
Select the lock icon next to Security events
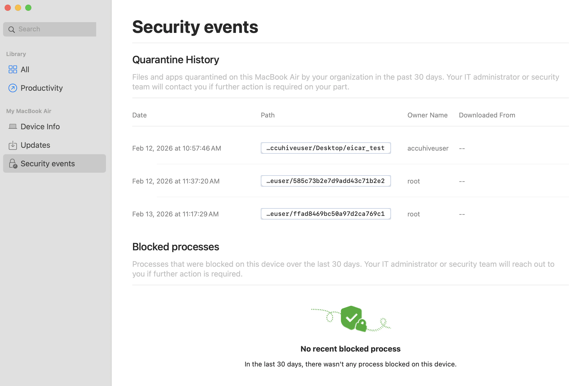(13, 163)
